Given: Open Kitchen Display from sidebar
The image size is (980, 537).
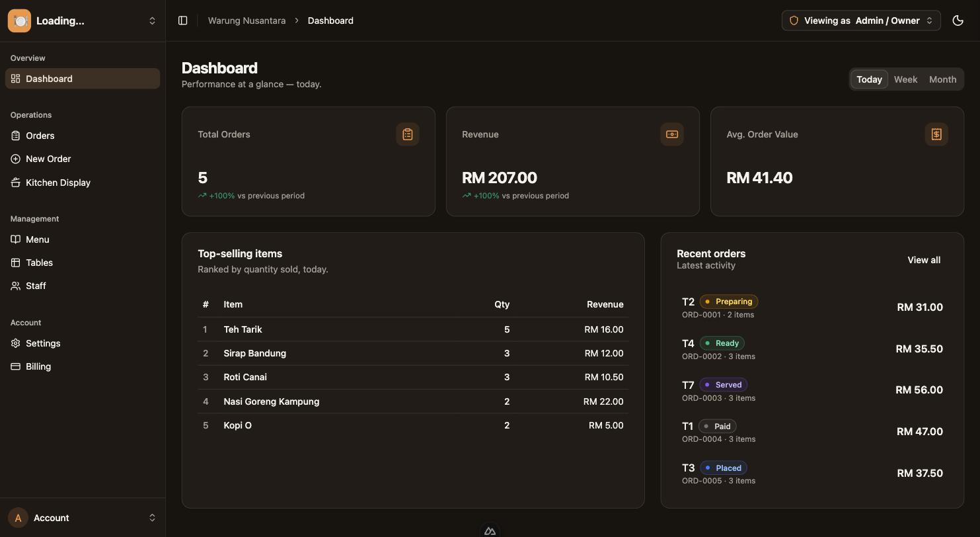Looking at the screenshot, I should 83,183.
